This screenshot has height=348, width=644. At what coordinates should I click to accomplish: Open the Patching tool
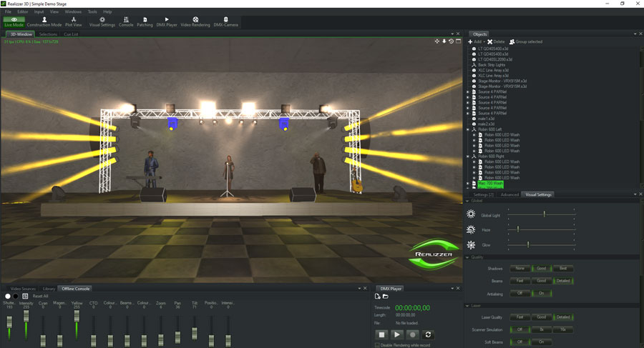145,21
